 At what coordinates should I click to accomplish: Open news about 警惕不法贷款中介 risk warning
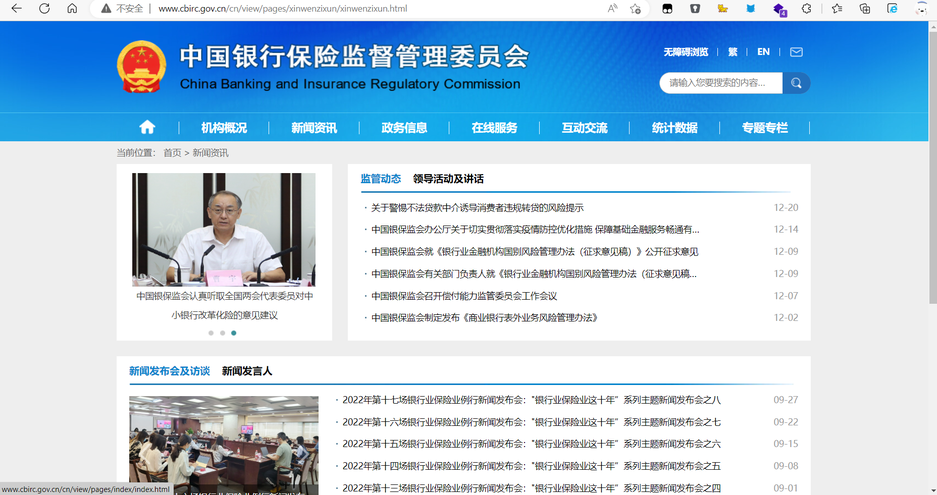point(477,207)
